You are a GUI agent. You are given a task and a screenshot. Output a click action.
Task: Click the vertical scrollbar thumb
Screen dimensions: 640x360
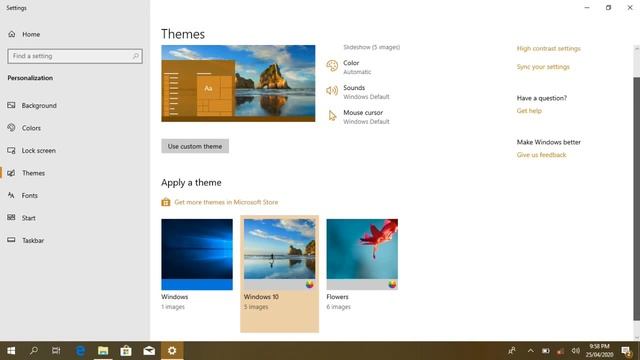click(636, 198)
